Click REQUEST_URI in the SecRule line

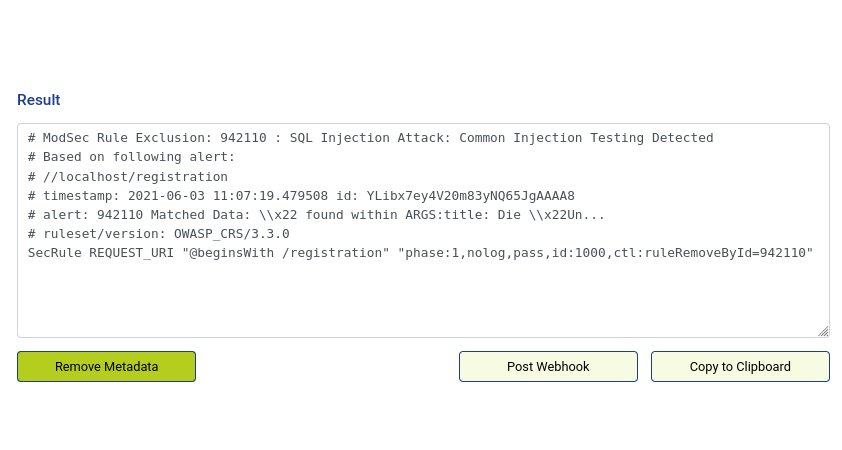tap(132, 253)
